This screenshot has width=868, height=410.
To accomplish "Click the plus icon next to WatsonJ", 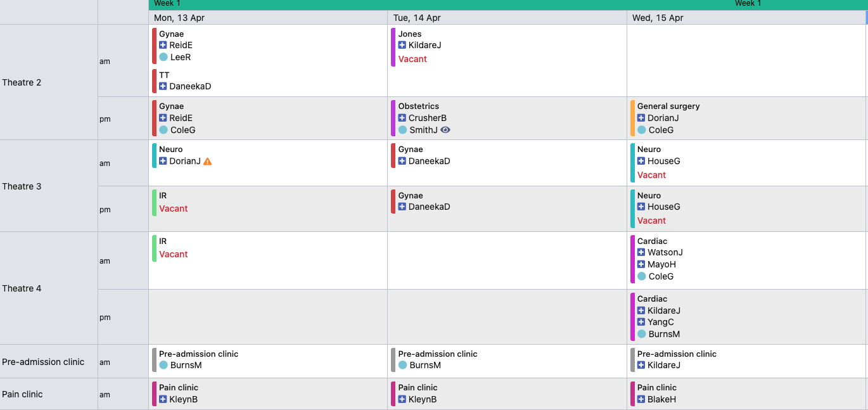I will click(641, 252).
